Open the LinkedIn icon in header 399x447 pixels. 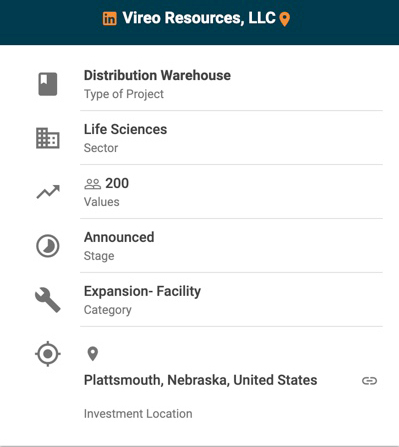(109, 18)
